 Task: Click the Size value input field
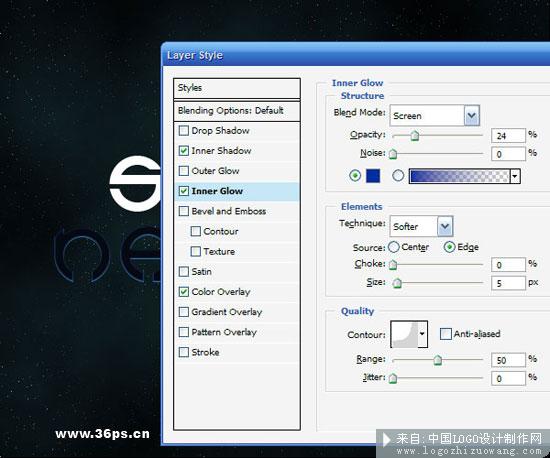(x=508, y=283)
